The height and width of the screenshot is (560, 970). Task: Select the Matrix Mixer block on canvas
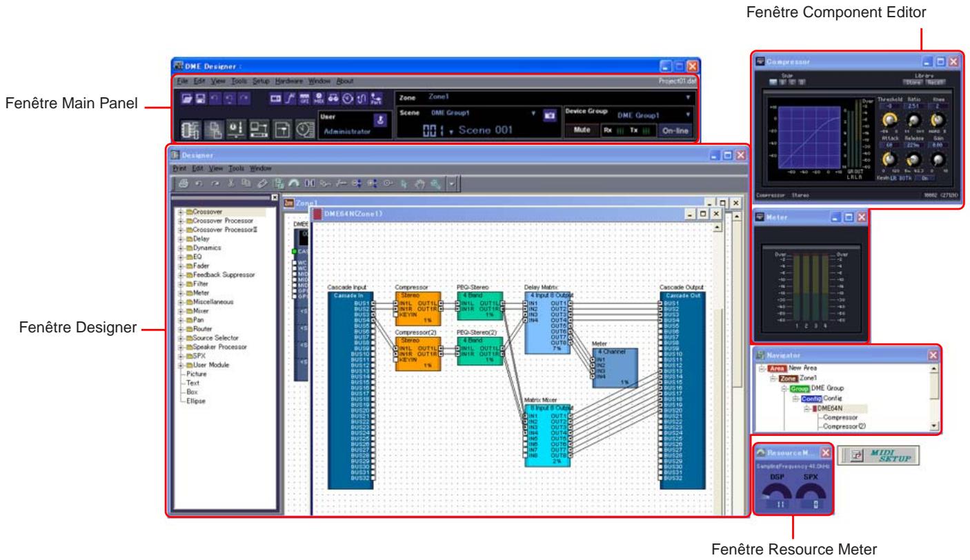(548, 437)
